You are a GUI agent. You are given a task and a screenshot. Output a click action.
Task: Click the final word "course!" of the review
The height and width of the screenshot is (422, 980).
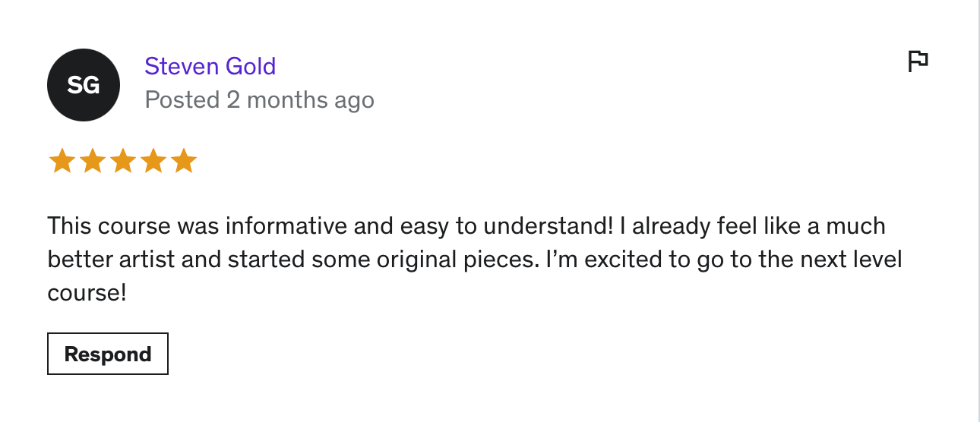(87, 293)
